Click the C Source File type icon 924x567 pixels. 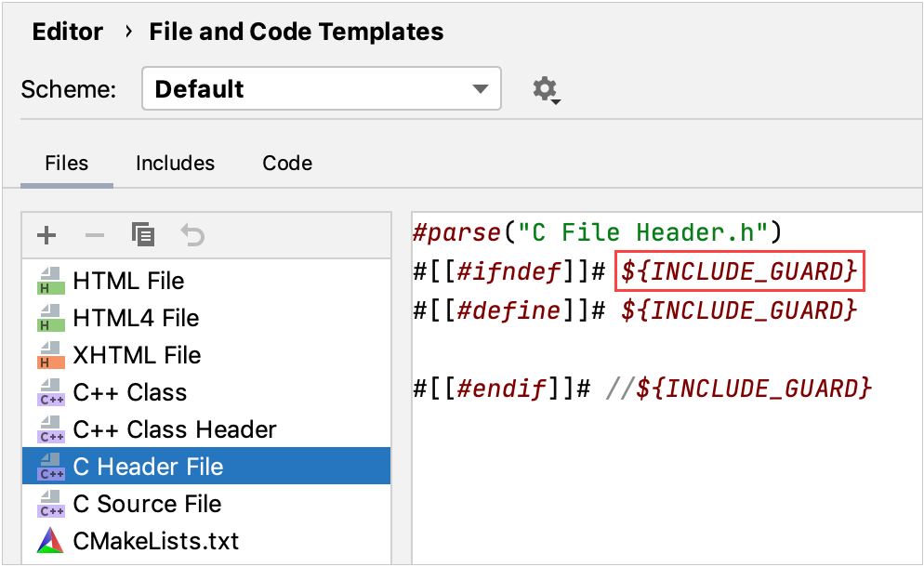pos(49,503)
